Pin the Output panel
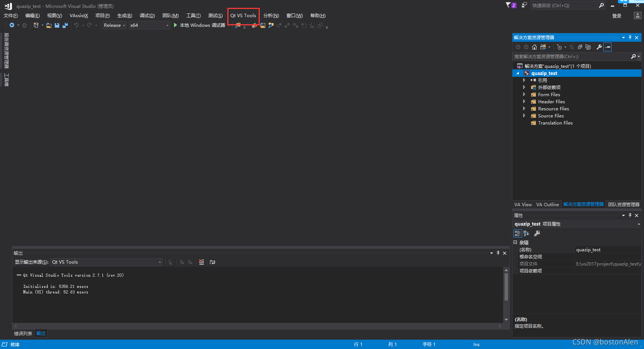Screen dimensions: 644x349 tap(498, 253)
